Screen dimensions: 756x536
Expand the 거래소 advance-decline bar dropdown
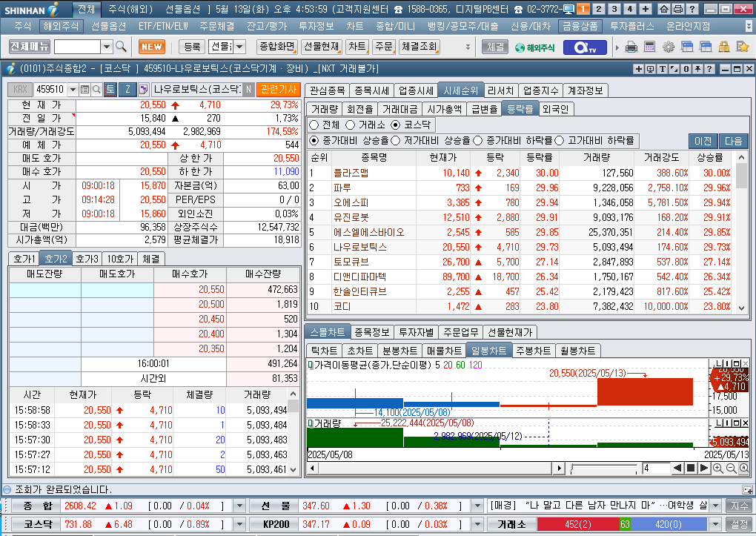pos(716,524)
